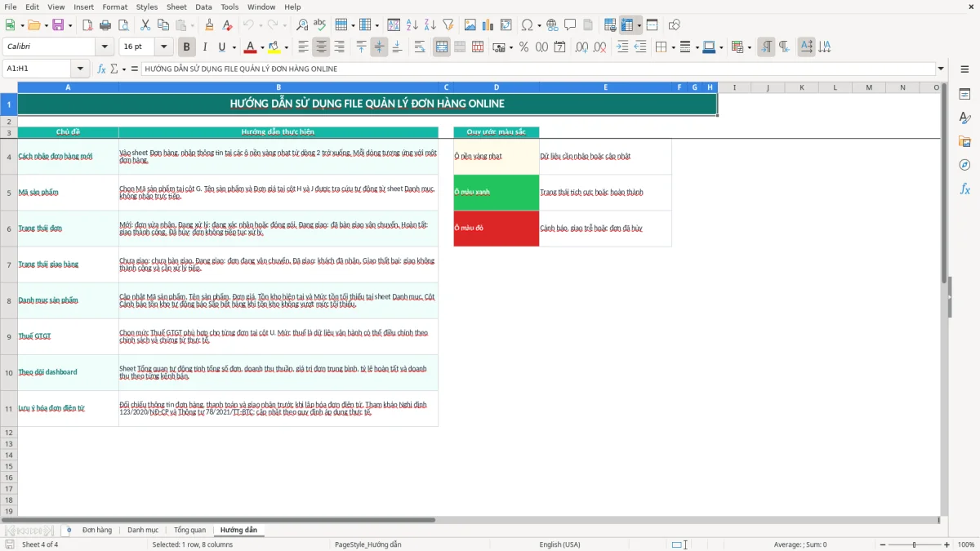
Task: Insert an image
Action: (x=470, y=25)
